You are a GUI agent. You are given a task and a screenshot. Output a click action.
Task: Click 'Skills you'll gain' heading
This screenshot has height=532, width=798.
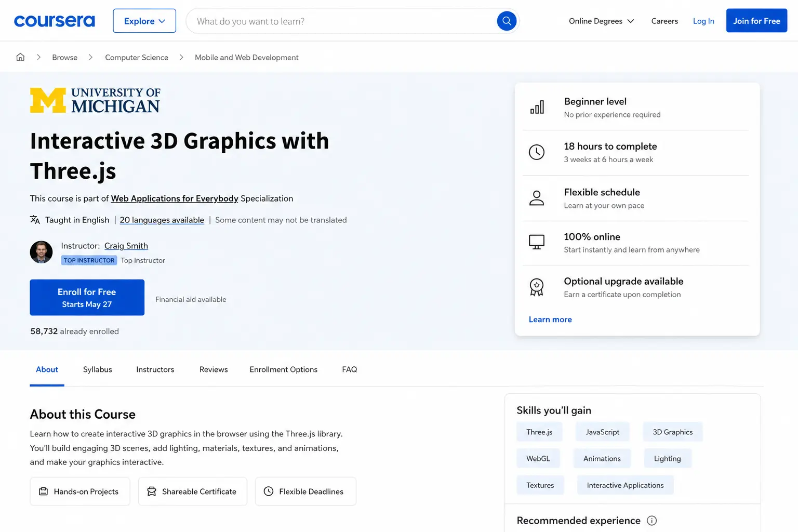[x=554, y=410]
